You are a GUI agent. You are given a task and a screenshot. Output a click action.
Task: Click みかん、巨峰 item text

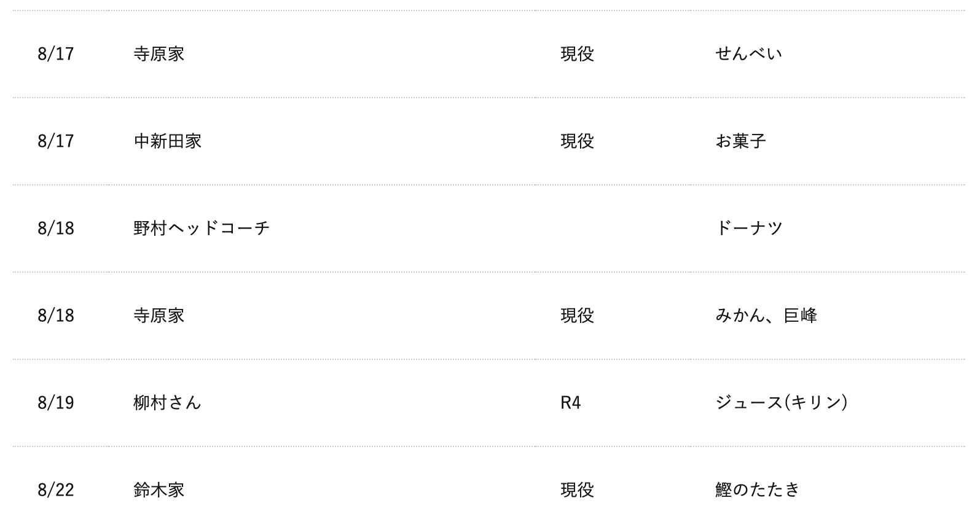(x=766, y=316)
